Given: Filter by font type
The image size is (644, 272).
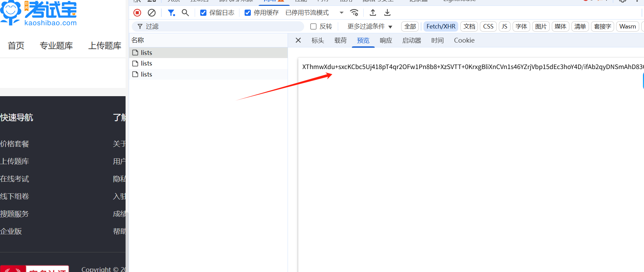Looking at the screenshot, I should [x=521, y=26].
